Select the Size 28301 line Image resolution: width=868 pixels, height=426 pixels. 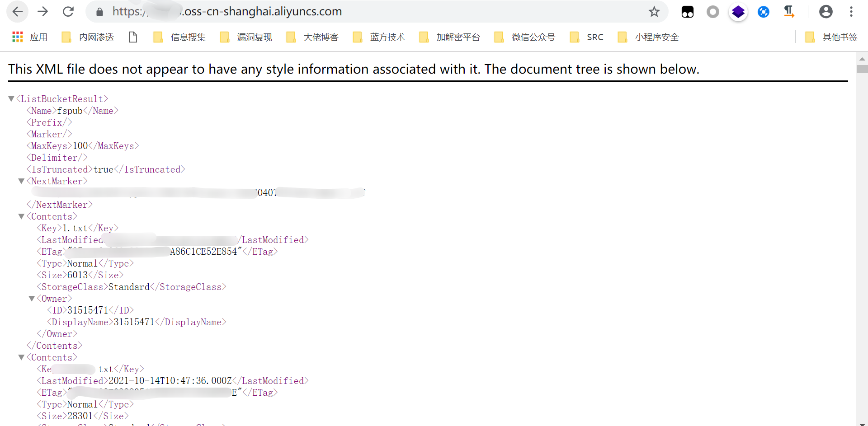click(x=83, y=416)
